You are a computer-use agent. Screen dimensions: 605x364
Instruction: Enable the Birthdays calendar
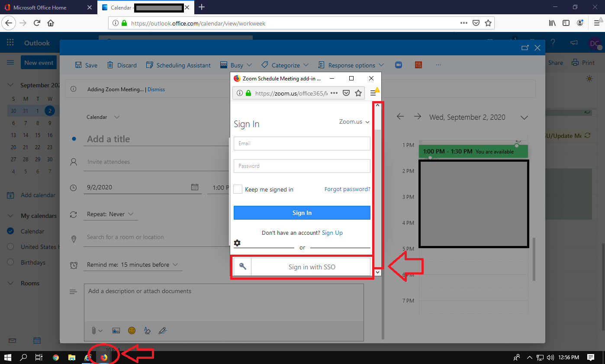click(x=10, y=262)
